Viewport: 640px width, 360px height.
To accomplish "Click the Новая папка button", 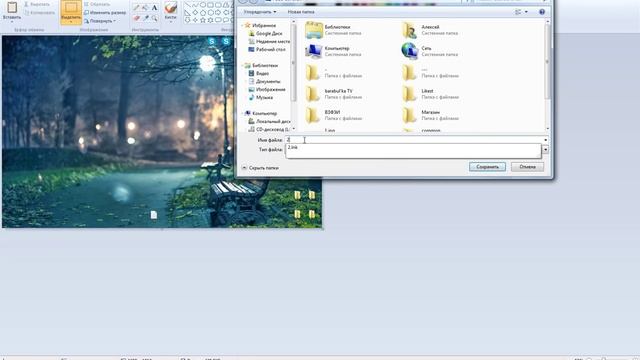I will point(301,12).
